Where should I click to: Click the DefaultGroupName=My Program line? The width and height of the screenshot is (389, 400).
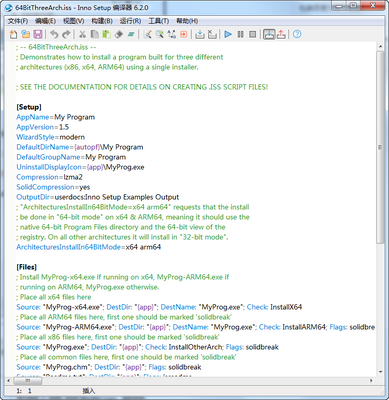(x=71, y=157)
